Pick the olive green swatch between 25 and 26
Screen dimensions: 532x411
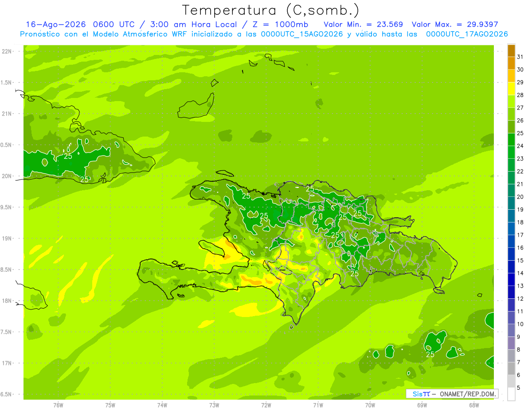(x=511, y=126)
